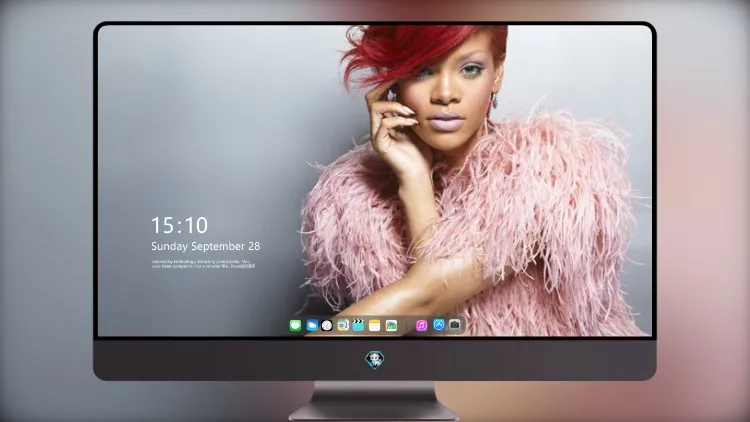The width and height of the screenshot is (750, 422).
Task: Open the yellow Notes app in dock
Action: (375, 325)
